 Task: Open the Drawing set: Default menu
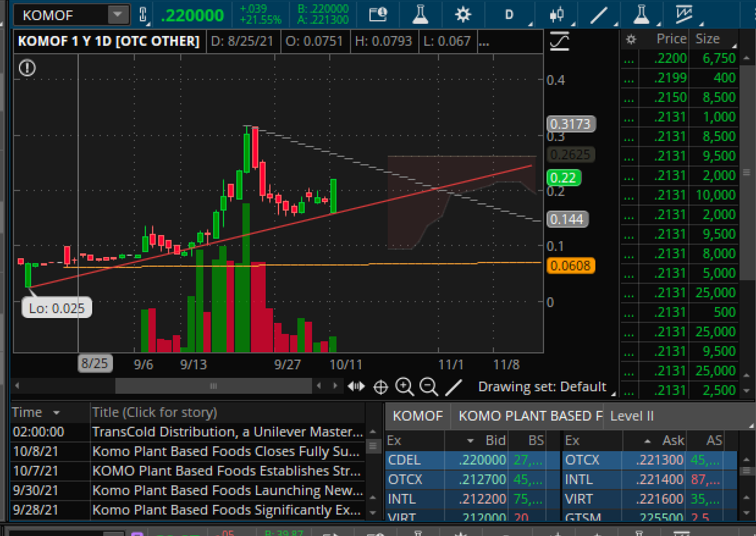point(546,387)
